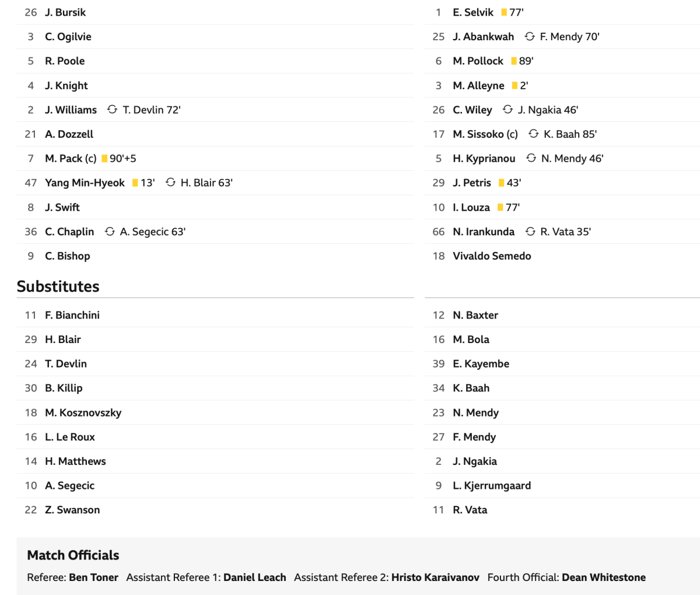Click yellow card icon next to J. Petris
Screen dimensions: 700x595
[x=502, y=183]
